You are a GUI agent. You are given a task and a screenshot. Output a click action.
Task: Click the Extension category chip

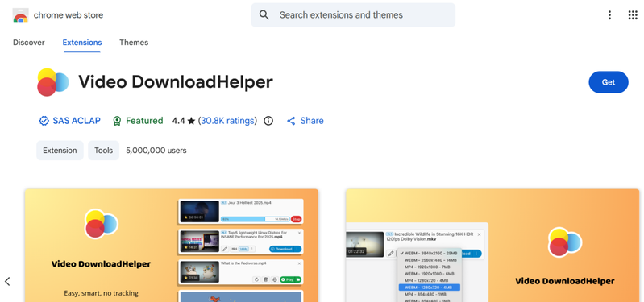coord(60,150)
